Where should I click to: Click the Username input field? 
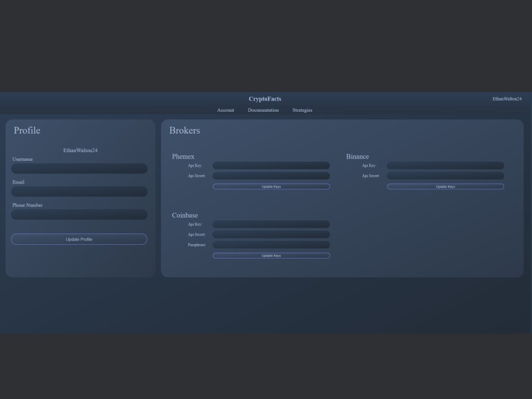tap(79, 169)
